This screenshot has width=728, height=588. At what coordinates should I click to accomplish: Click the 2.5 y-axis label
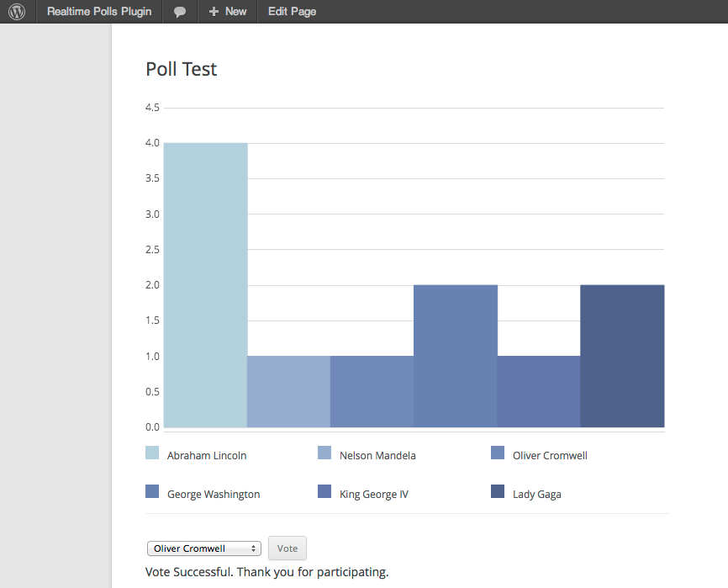152,249
